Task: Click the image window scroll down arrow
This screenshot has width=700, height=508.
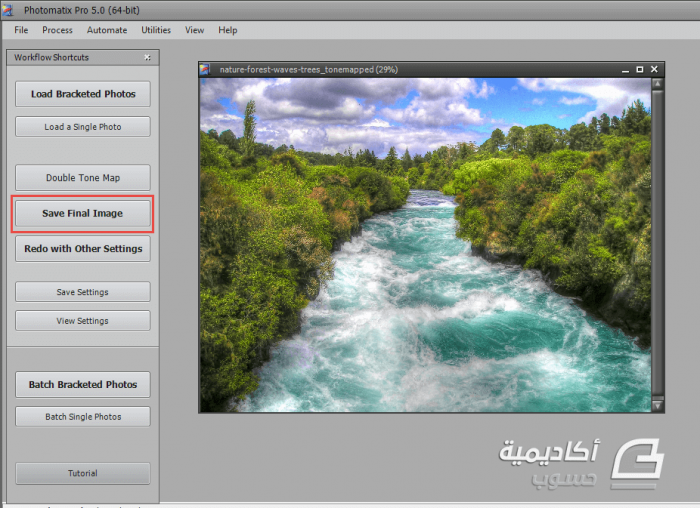Action: [657, 405]
